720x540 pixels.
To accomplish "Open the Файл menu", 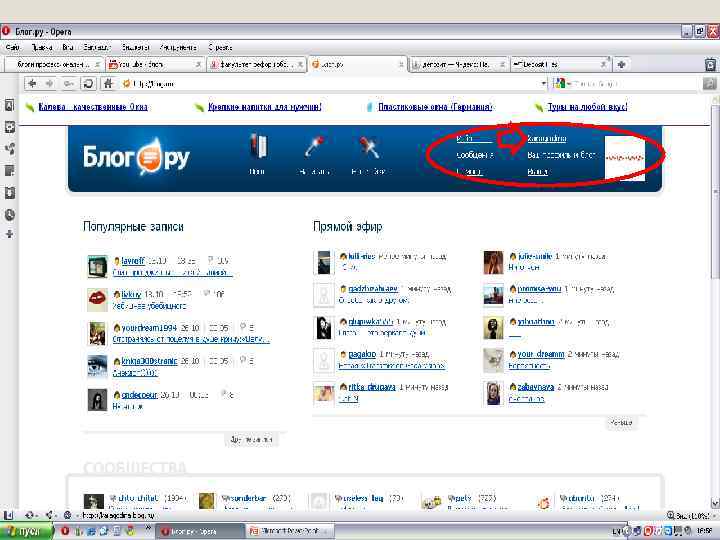I will (12, 47).
